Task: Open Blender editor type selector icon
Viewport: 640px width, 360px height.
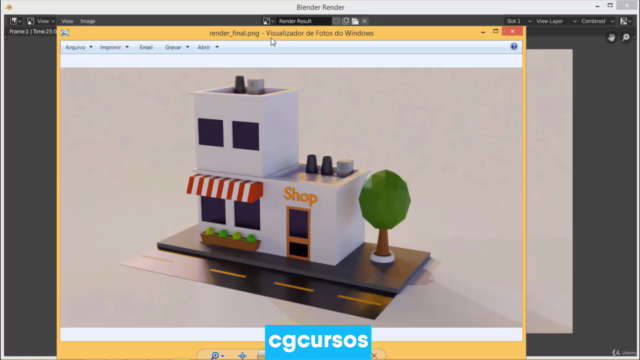Action: click(16, 21)
